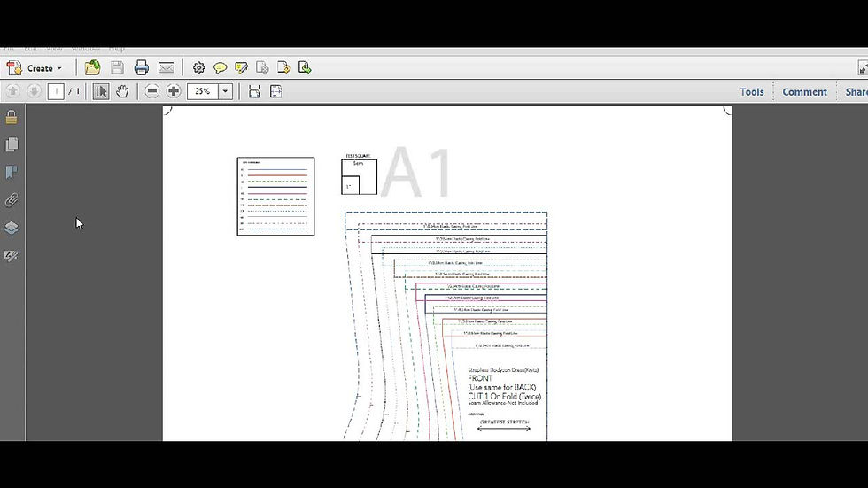Add sticky note comment bubble icon
Screen dimensions: 868x488
220,67
